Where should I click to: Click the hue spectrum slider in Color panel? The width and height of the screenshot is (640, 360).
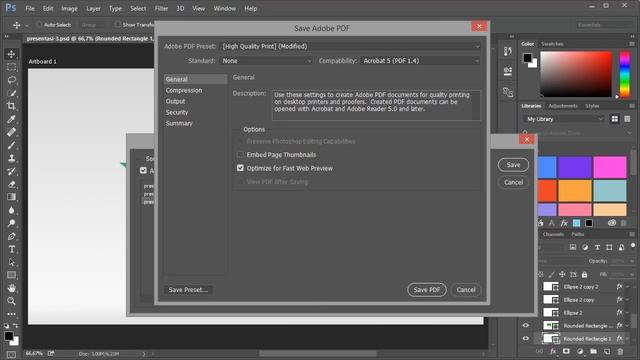point(625,74)
